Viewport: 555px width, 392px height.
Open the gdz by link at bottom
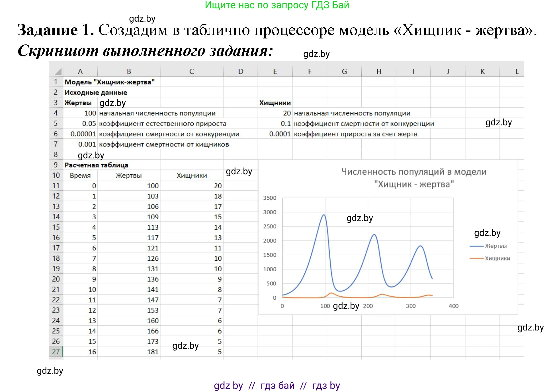coord(228,385)
